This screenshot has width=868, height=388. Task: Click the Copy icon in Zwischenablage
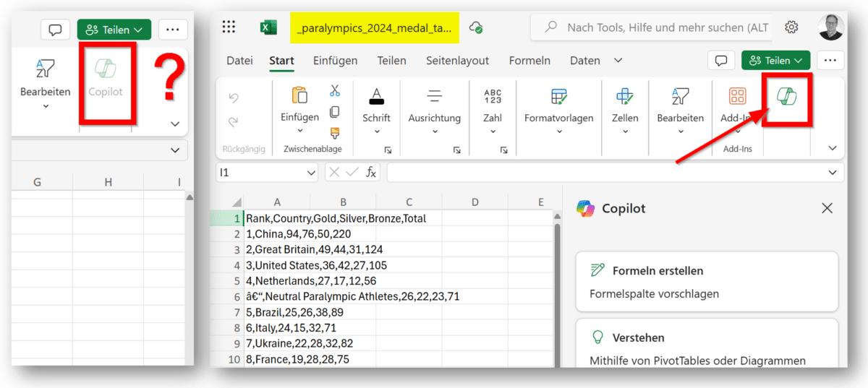[334, 112]
